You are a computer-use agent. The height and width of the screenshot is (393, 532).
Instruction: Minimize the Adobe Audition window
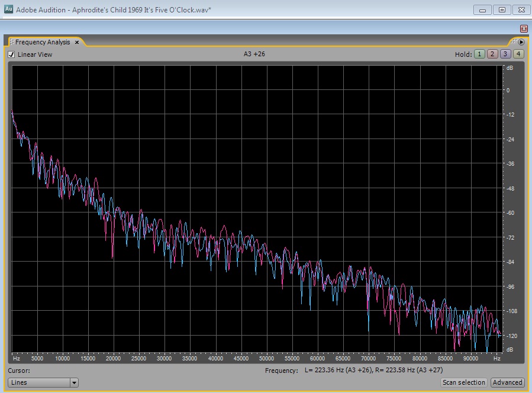point(483,10)
